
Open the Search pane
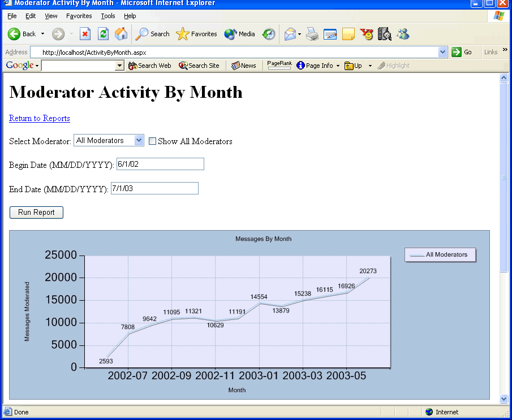pyautogui.click(x=152, y=34)
